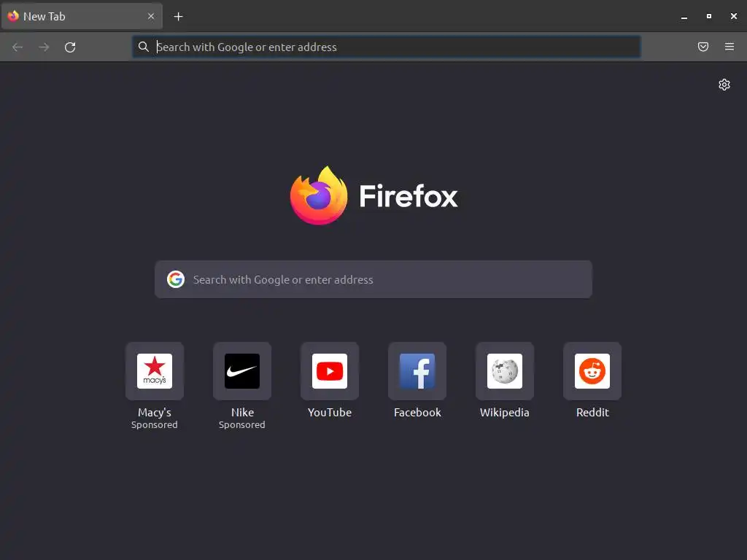
Task: Click the Reddit label text
Action: [x=592, y=413]
